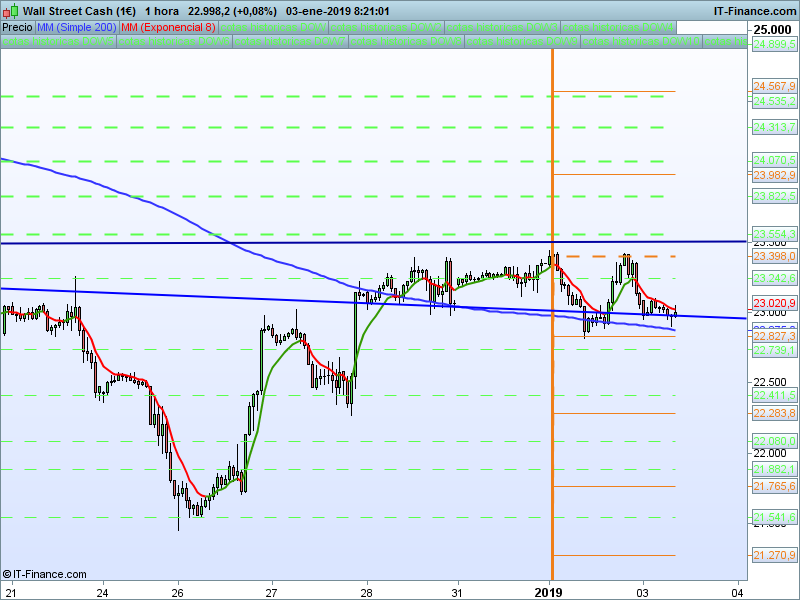The height and width of the screenshot is (600, 800).
Task: Click the green 22.411,5 price label
Action: point(774,395)
